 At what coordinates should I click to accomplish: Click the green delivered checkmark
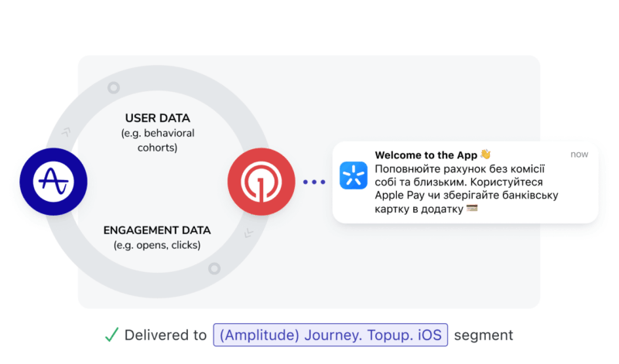(x=111, y=335)
